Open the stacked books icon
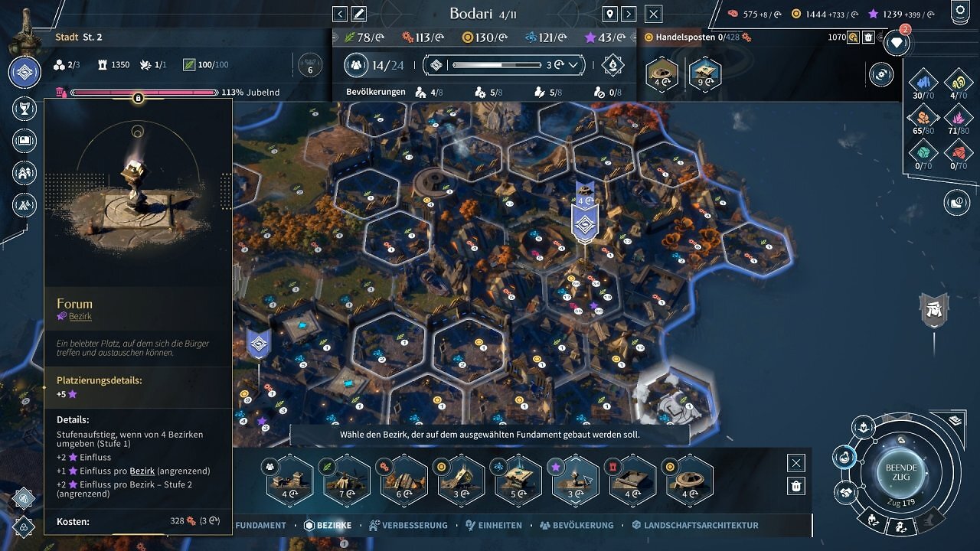This screenshot has height=551, width=980. (x=954, y=420)
